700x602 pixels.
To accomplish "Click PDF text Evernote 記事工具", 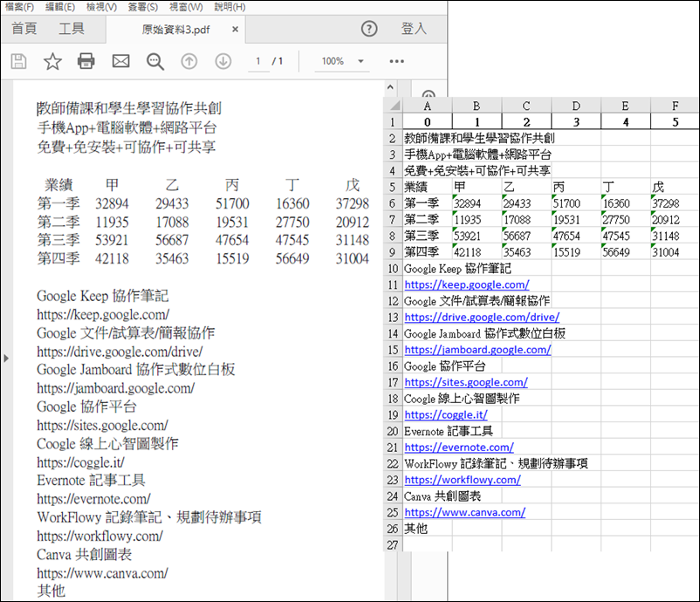I will (91, 481).
